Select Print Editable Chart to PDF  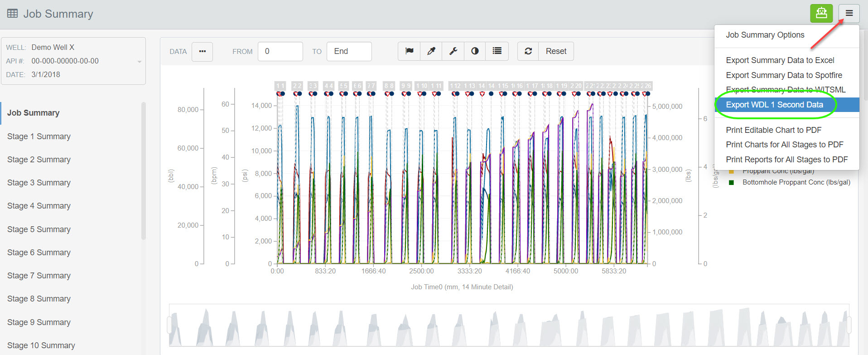773,130
